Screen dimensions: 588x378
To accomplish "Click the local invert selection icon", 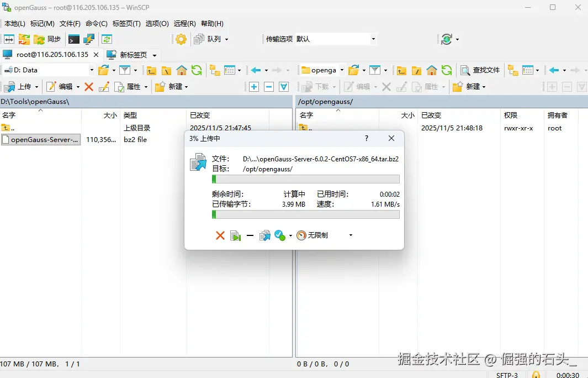I will tap(284, 87).
